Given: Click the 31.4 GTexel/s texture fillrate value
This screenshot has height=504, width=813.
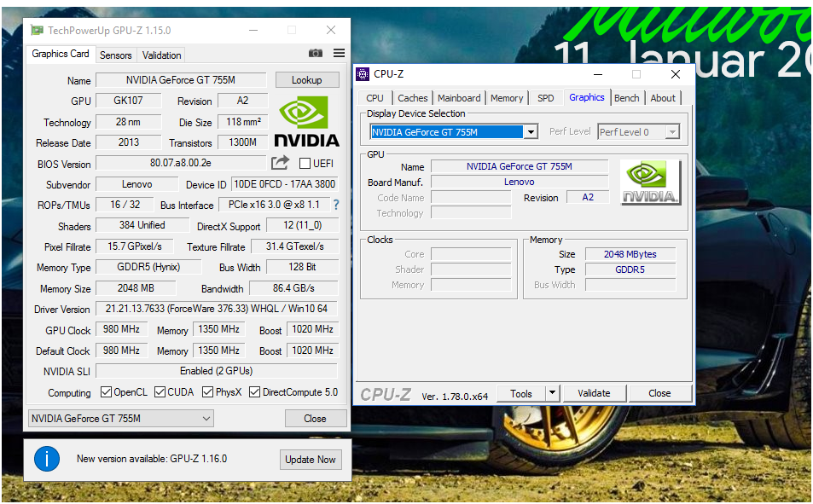Looking at the screenshot, I should [294, 246].
